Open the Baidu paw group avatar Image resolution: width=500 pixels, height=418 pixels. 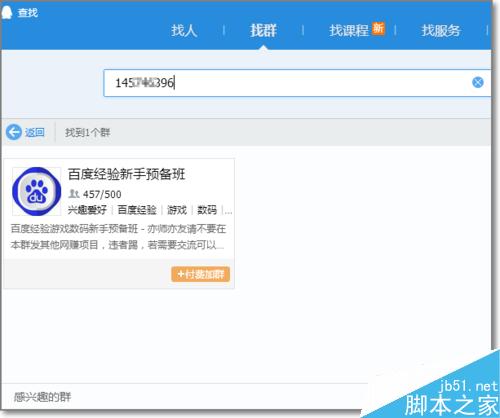[x=37, y=191]
